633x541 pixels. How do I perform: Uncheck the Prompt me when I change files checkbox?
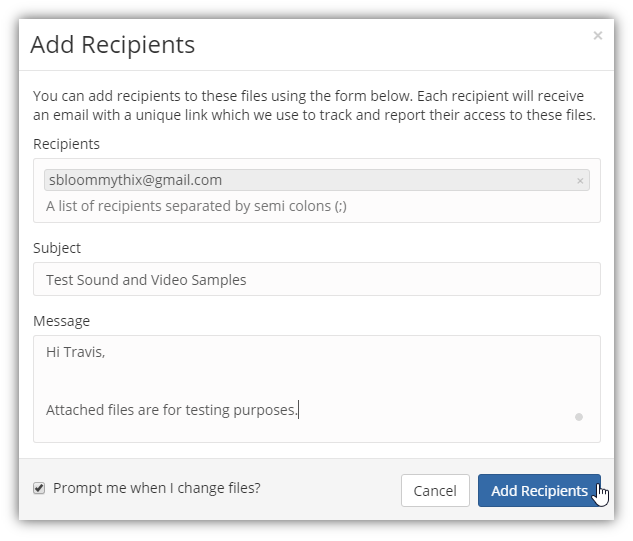point(39,488)
